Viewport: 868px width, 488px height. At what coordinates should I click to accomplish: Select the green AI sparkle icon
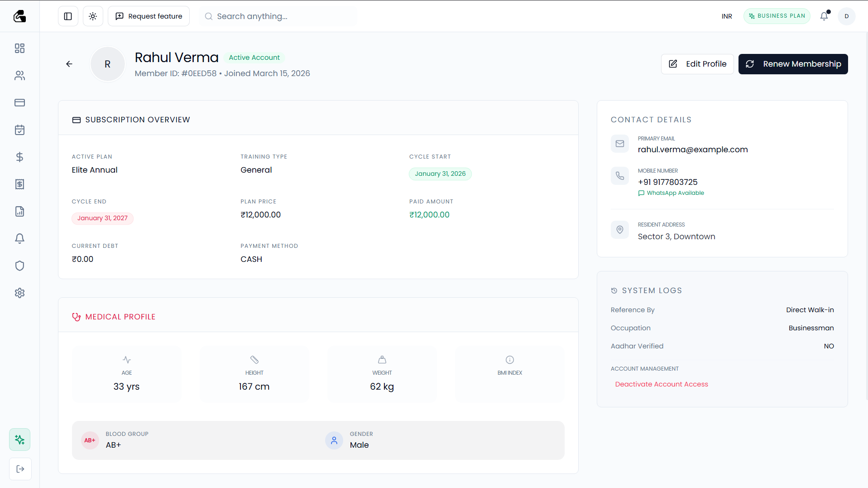[x=19, y=439]
